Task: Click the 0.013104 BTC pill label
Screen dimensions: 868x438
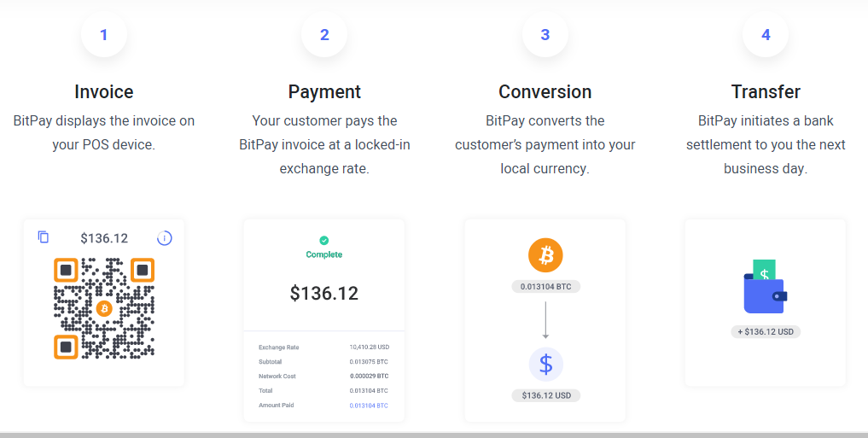Action: click(x=546, y=287)
